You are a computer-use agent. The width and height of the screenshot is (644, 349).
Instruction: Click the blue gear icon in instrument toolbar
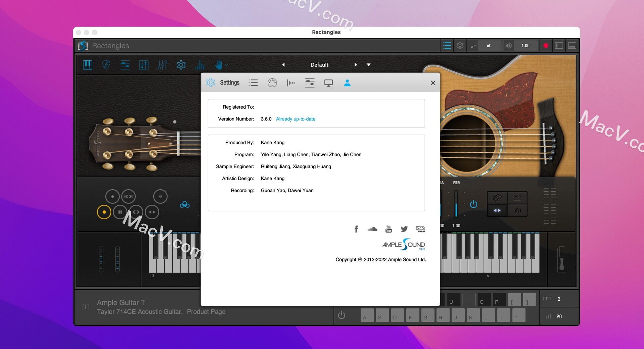pyautogui.click(x=181, y=65)
